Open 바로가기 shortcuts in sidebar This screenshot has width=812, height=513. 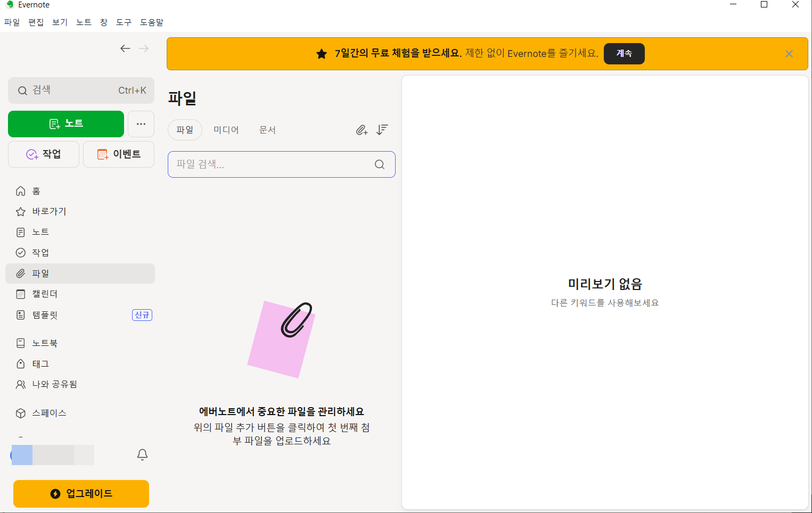pyautogui.click(x=80, y=212)
